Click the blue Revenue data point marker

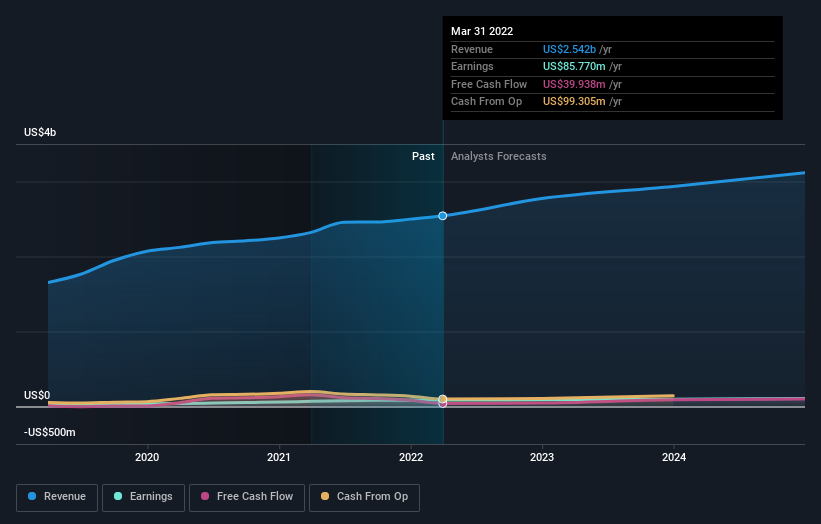pos(443,216)
